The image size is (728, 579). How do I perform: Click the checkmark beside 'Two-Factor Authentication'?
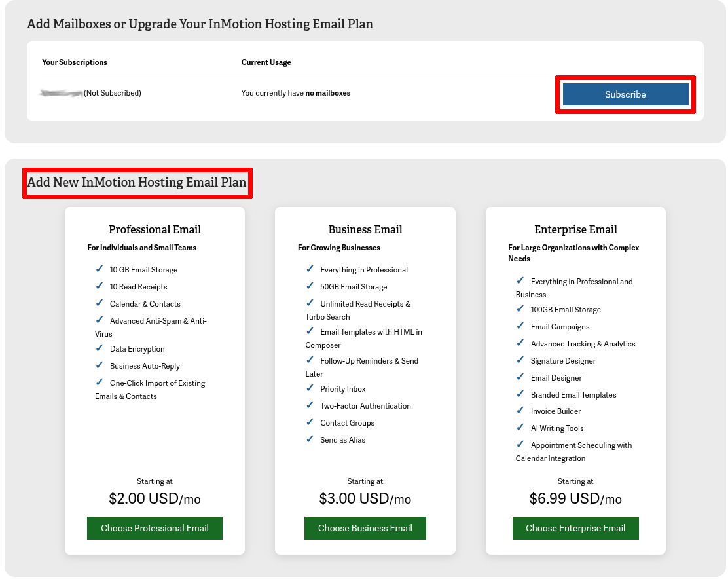310,405
